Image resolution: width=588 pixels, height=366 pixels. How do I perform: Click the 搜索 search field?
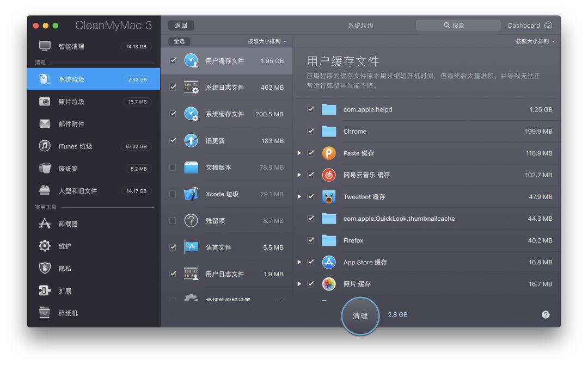point(458,25)
